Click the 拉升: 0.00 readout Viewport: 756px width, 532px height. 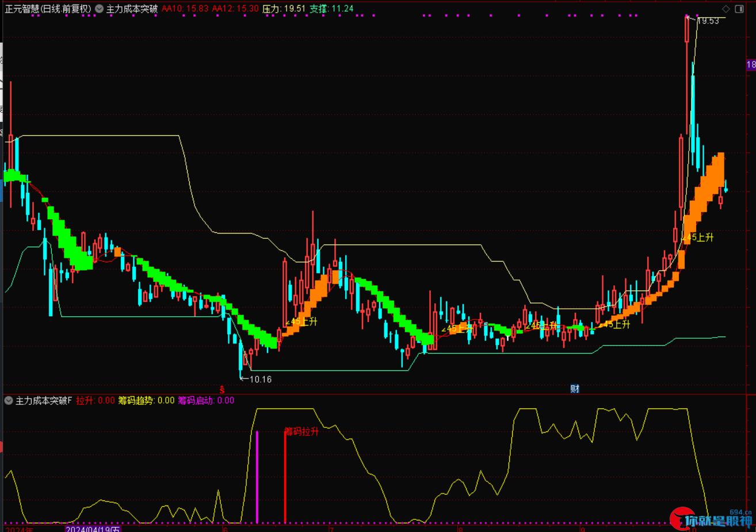point(96,400)
